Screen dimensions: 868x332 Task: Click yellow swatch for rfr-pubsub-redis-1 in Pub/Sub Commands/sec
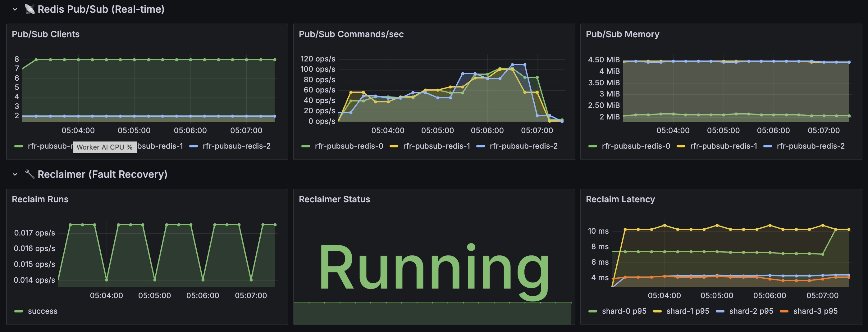click(x=394, y=146)
